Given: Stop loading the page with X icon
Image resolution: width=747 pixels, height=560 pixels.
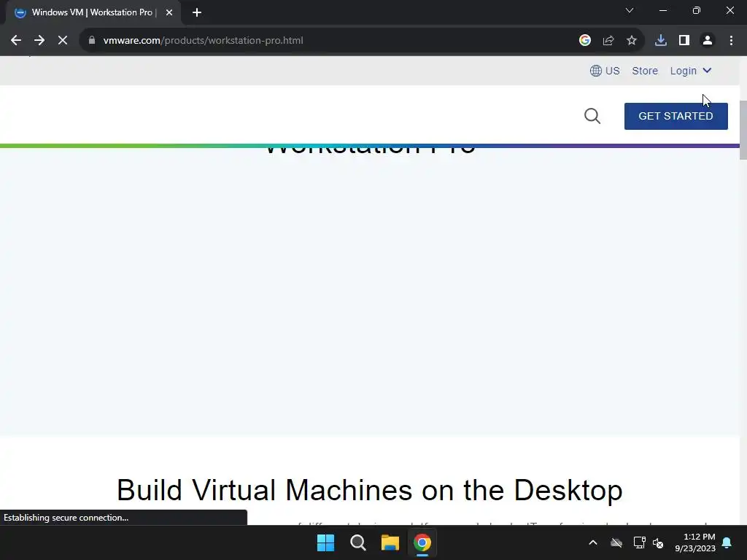Looking at the screenshot, I should coord(63,41).
